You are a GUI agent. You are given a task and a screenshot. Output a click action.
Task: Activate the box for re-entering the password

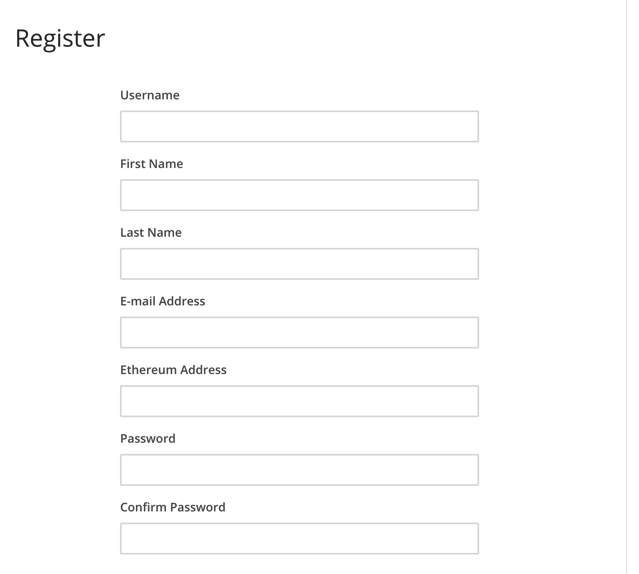[x=299, y=539]
